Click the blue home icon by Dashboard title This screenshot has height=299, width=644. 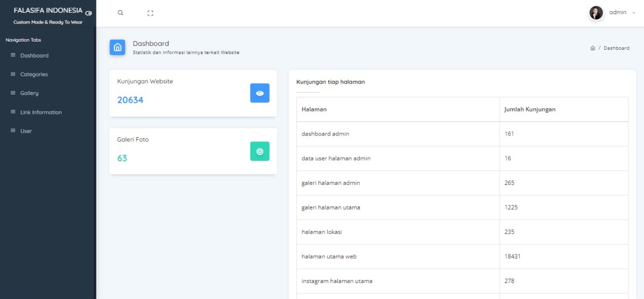click(117, 47)
